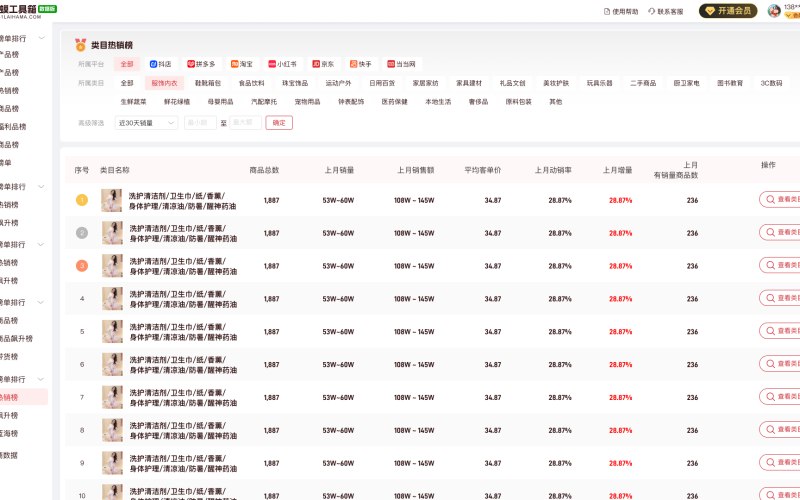Pick the 图书教育 category

(730, 83)
